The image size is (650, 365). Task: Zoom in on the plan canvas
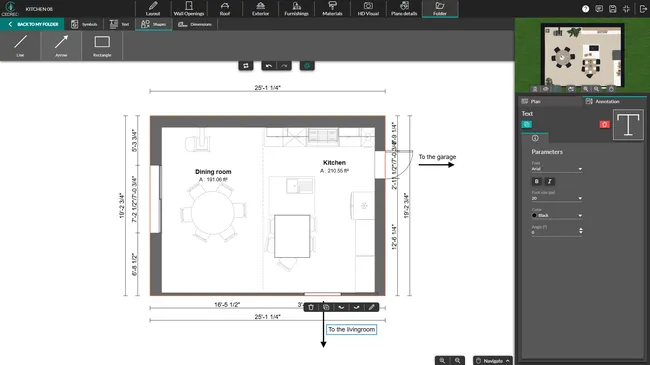click(442, 360)
